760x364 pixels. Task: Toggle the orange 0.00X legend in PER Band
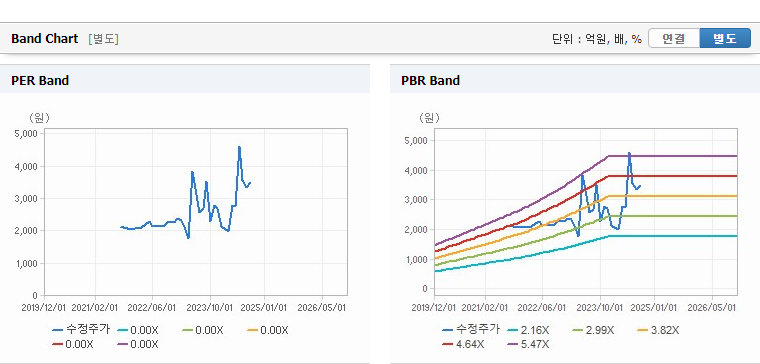pos(267,331)
